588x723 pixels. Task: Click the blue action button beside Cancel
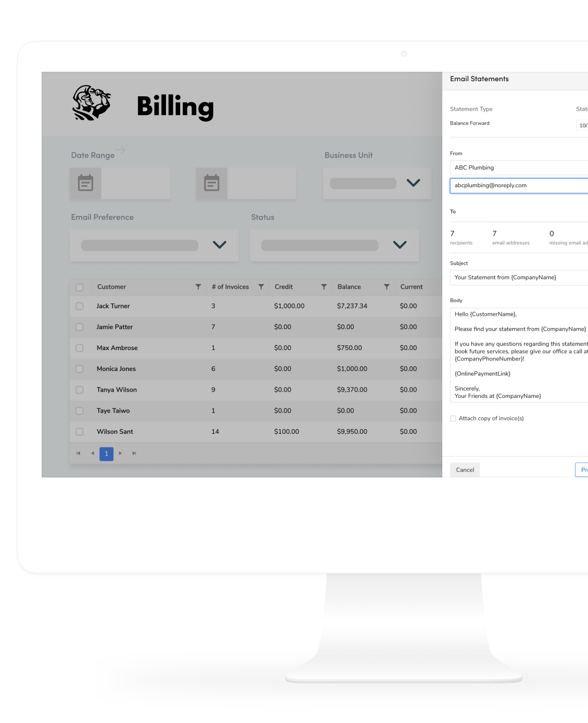click(583, 470)
